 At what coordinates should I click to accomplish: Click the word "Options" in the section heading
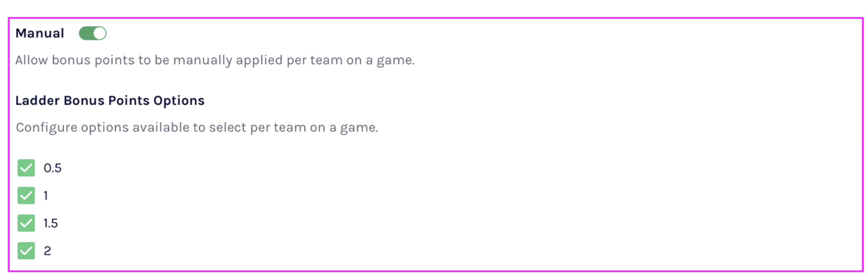[x=179, y=100]
